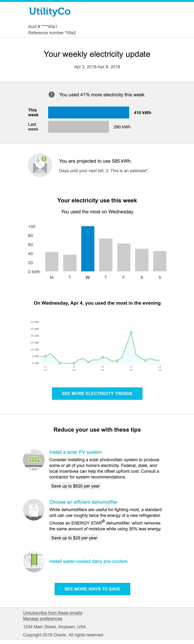The image size is (194, 644).
Task: Click the solar PV panel icon
Action: click(34, 460)
